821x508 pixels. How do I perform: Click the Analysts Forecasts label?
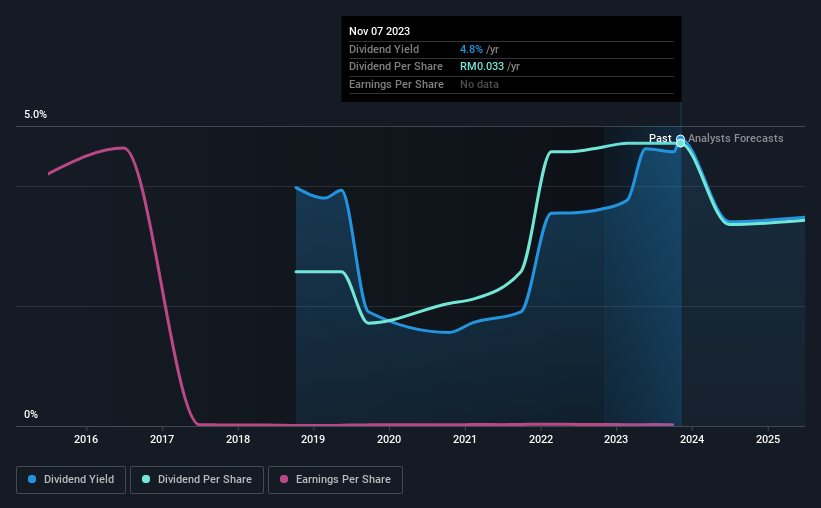[736, 138]
